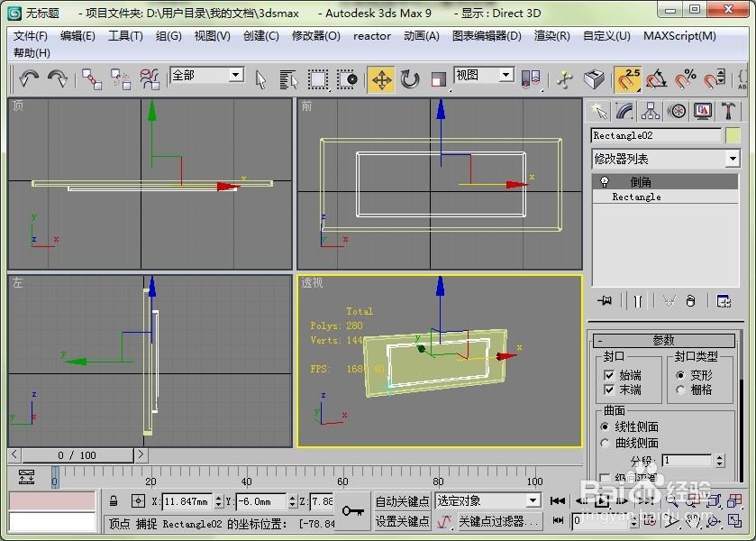The width and height of the screenshot is (756, 541).
Task: Toggle the bevel modifier lightbulb
Action: [604, 182]
